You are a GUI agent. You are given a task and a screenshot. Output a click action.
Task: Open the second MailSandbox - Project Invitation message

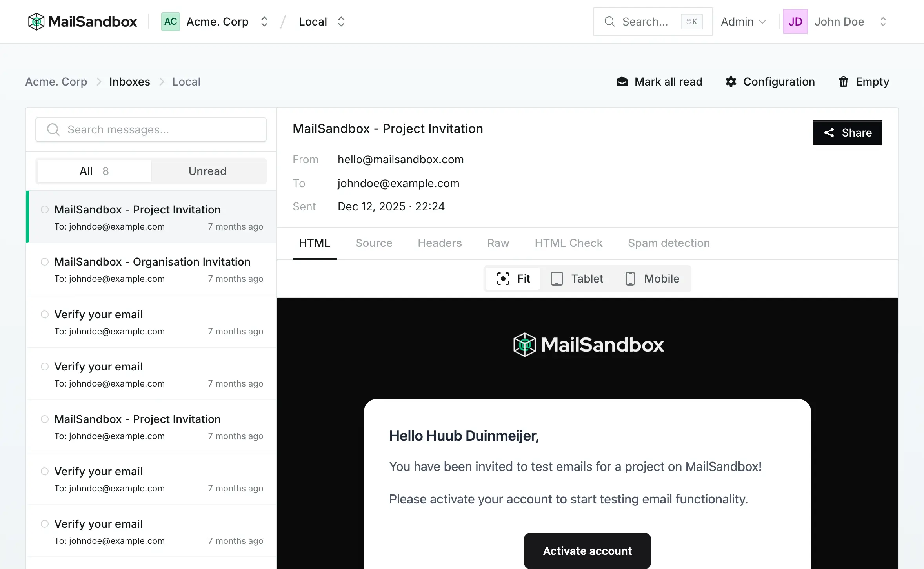coord(151,427)
